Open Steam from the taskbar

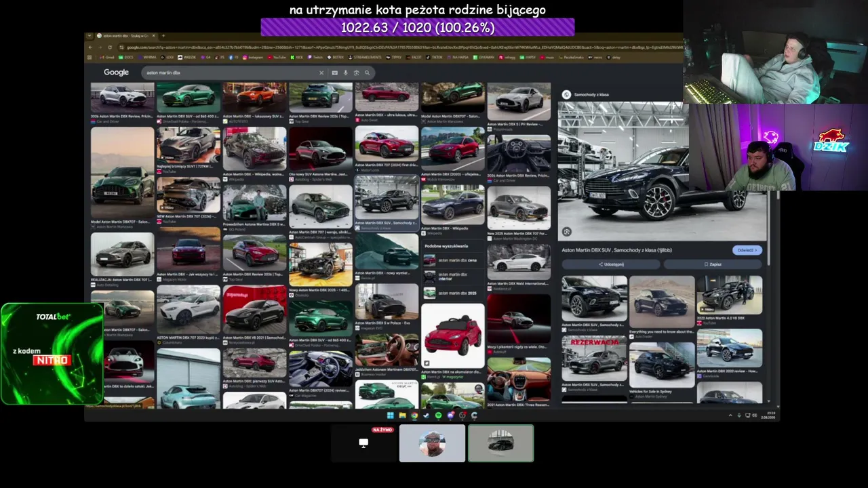[427, 415]
